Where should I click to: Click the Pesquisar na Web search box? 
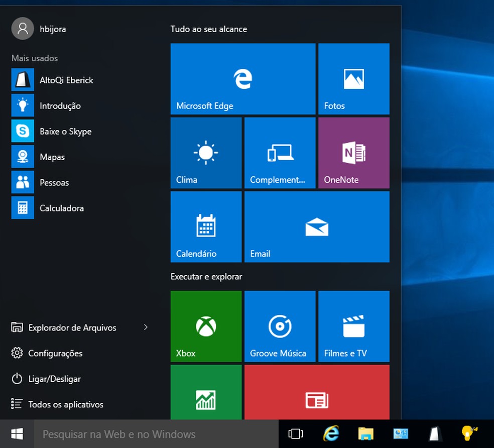156,434
